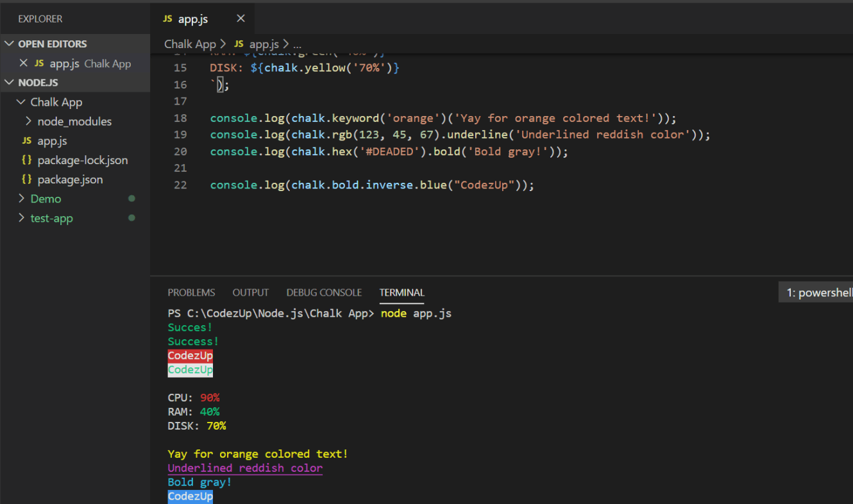Click the JS icon beside app.js under Open Editors
The width and height of the screenshot is (853, 504).
click(x=38, y=63)
